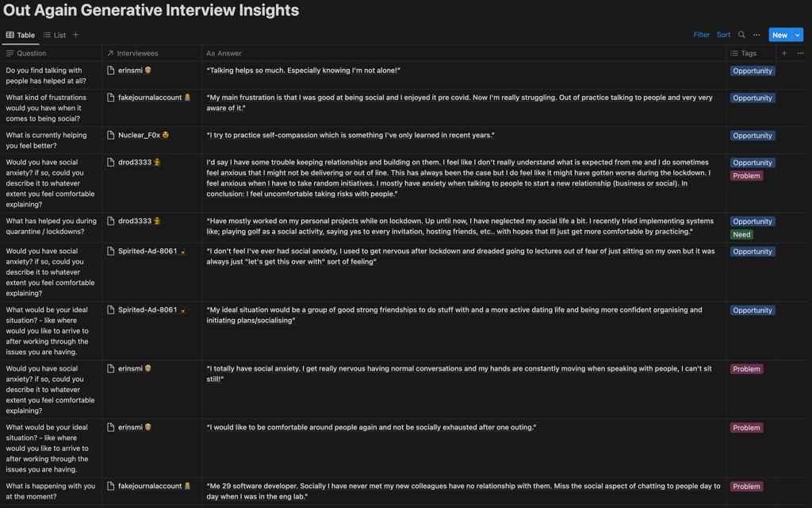Select the Need tag on the lockdown row

(741, 234)
